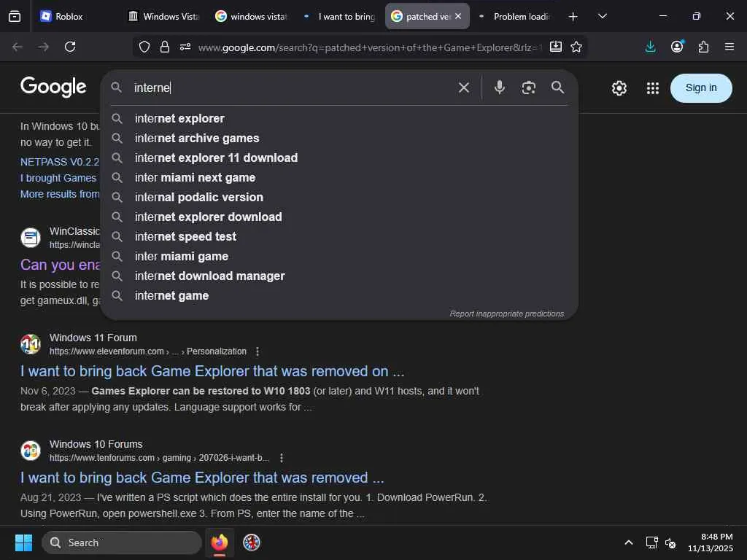This screenshot has width=747, height=560.
Task: Switch to the Windows Vista tab
Action: click(x=163, y=16)
